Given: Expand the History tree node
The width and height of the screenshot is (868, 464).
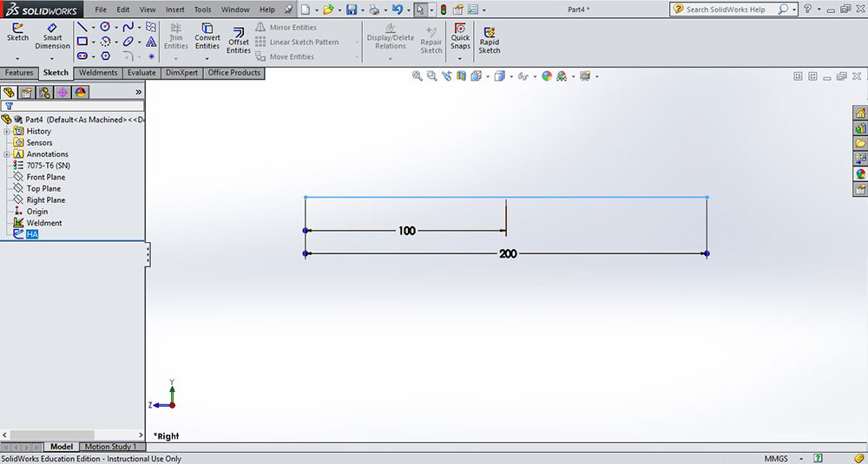Looking at the screenshot, I should 7,131.
